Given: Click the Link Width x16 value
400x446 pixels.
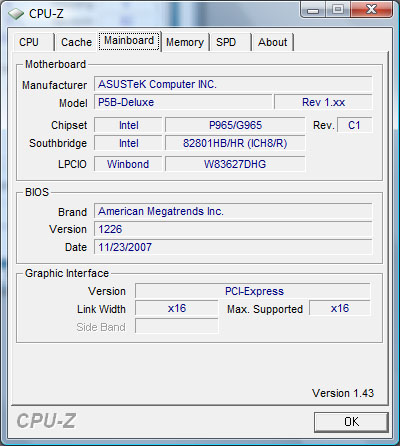Looking at the screenshot, I should (177, 308).
